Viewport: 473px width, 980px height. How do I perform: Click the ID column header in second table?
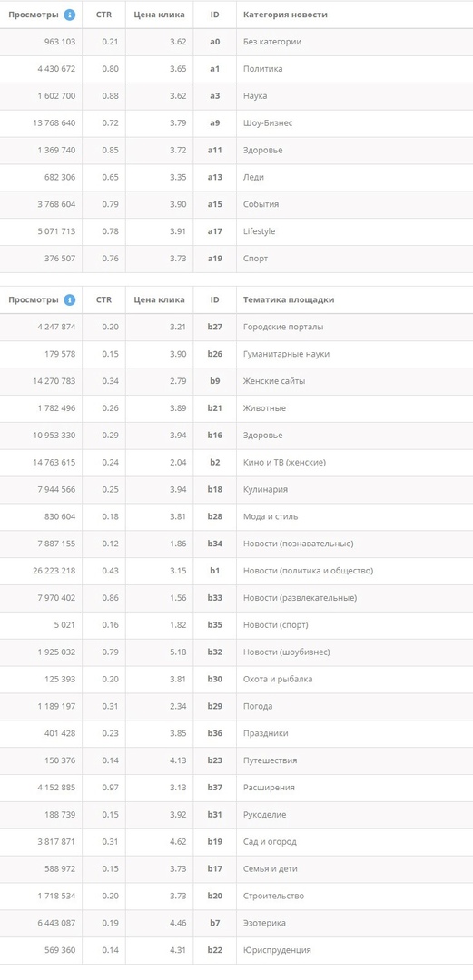tap(214, 300)
